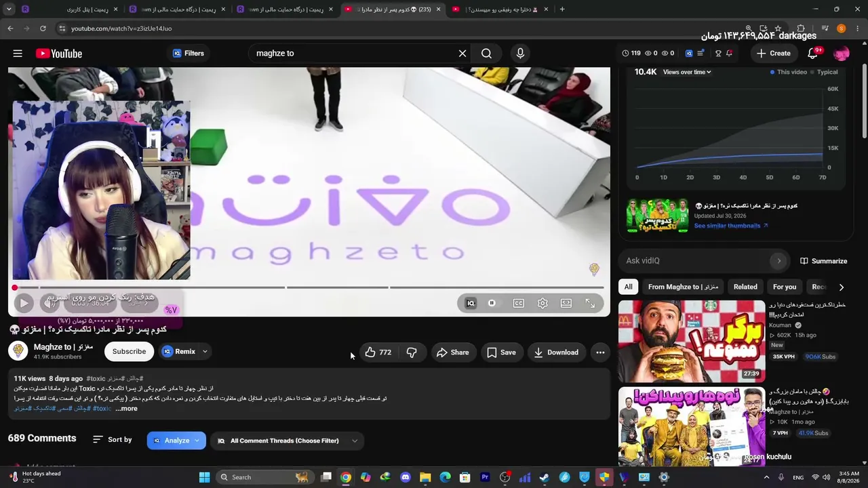Viewport: 868px width, 488px height.
Task: Start voice search with the microphone
Action: pyautogui.click(x=520, y=54)
